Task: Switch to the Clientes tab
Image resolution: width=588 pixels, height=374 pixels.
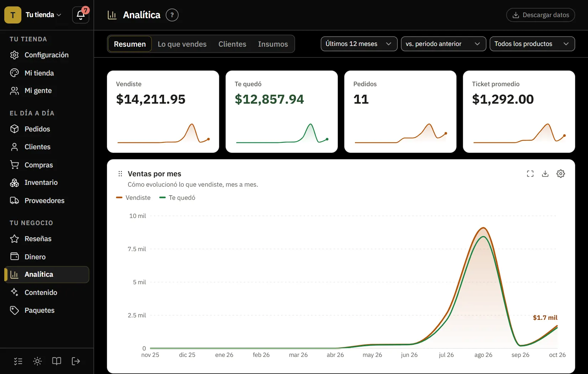Action: (232, 44)
